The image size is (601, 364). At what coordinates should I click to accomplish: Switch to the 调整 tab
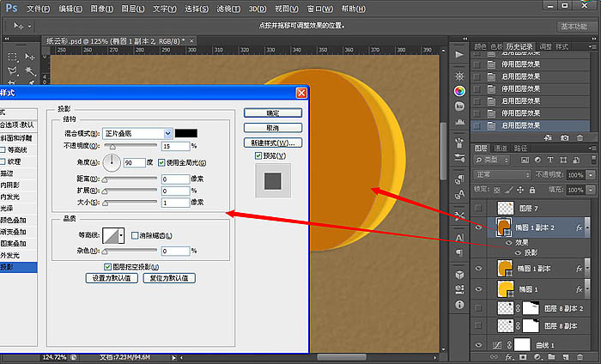pos(545,46)
